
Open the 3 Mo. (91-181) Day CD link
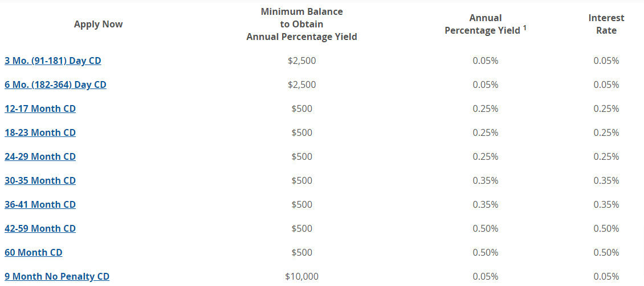pyautogui.click(x=52, y=61)
